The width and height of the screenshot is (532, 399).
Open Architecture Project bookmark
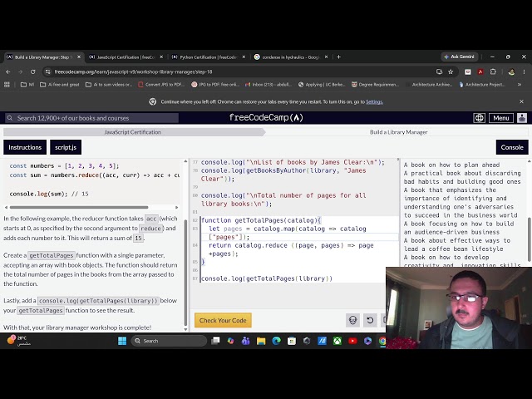pos(482,85)
